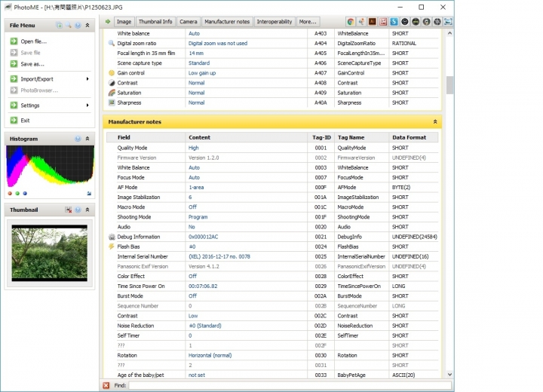Collapse the File Menu panel
This screenshot has width=543, height=392.
[x=87, y=26]
